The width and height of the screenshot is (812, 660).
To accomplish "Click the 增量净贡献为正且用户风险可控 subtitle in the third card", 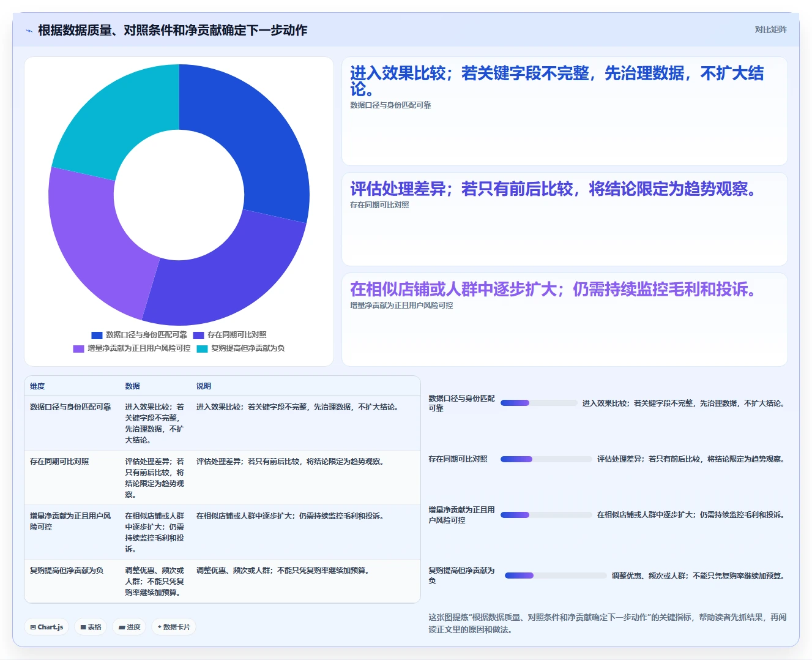I will click(401, 306).
